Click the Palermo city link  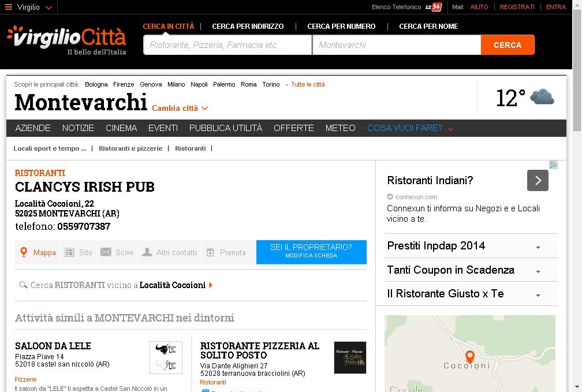coord(224,84)
